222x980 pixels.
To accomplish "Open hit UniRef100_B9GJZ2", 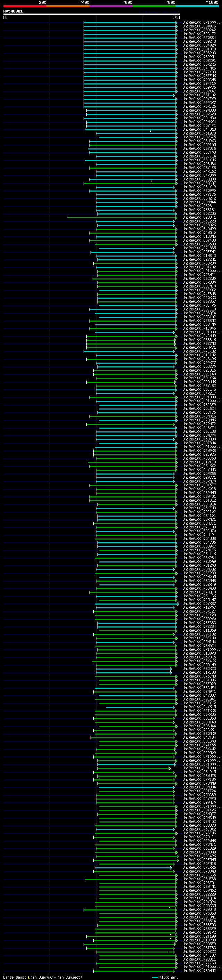I will pyautogui.click(x=199, y=34).
